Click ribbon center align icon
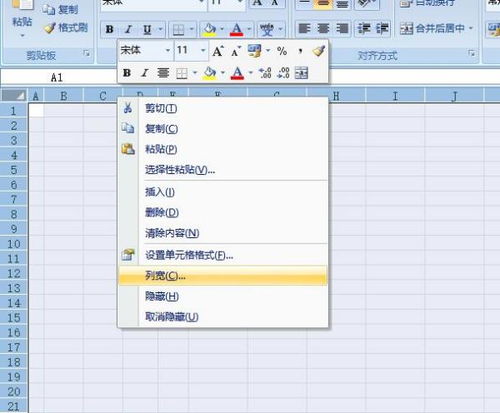 point(323,29)
